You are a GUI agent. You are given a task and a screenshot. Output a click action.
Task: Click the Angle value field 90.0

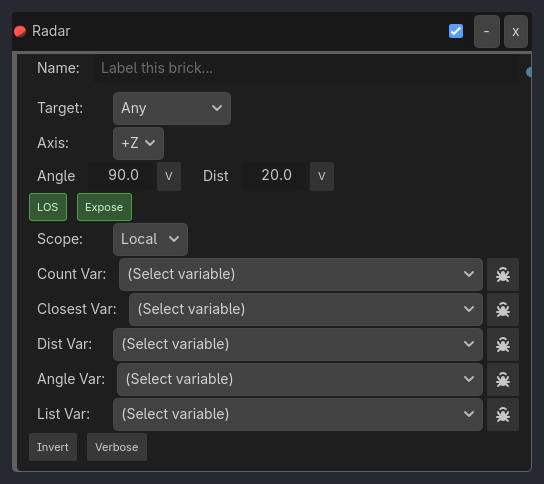tap(120, 176)
